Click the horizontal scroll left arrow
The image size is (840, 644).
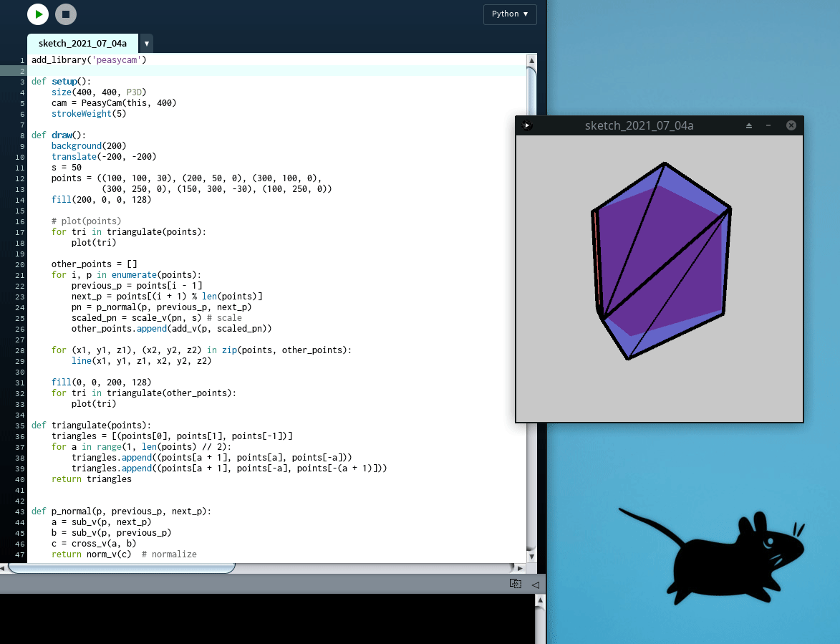(3, 568)
